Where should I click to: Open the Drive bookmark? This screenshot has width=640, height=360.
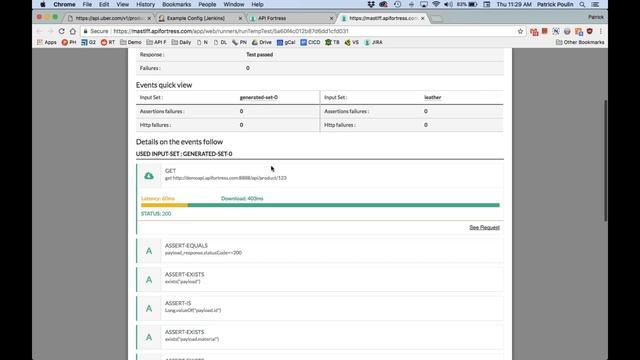click(x=262, y=42)
